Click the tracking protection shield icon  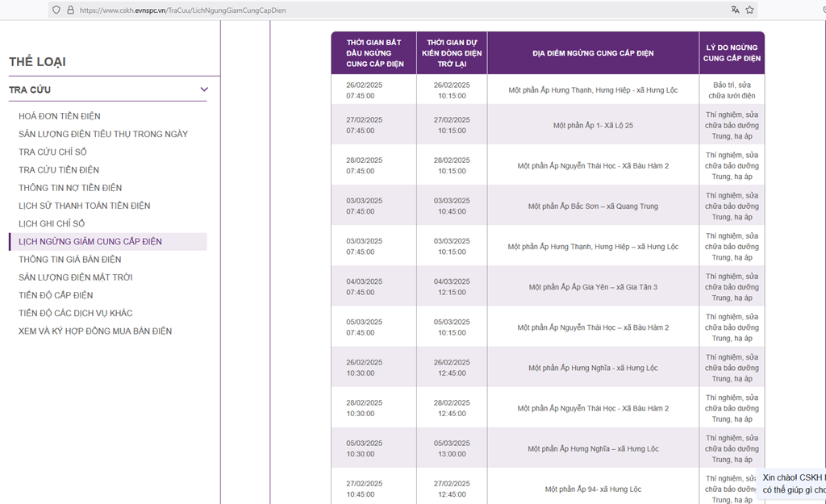(56, 10)
